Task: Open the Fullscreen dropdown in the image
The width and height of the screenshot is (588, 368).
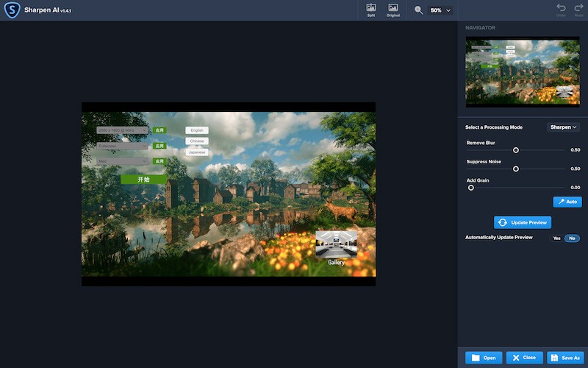Action: click(x=122, y=146)
